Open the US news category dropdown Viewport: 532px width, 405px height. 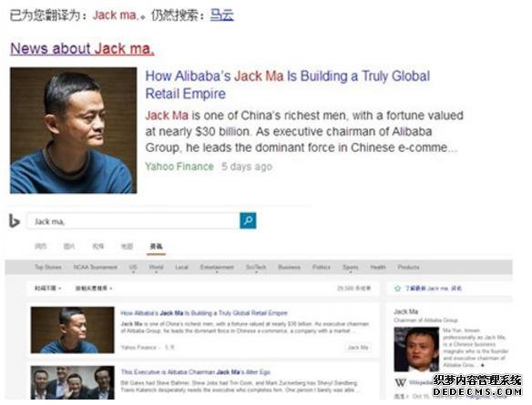[x=133, y=268]
